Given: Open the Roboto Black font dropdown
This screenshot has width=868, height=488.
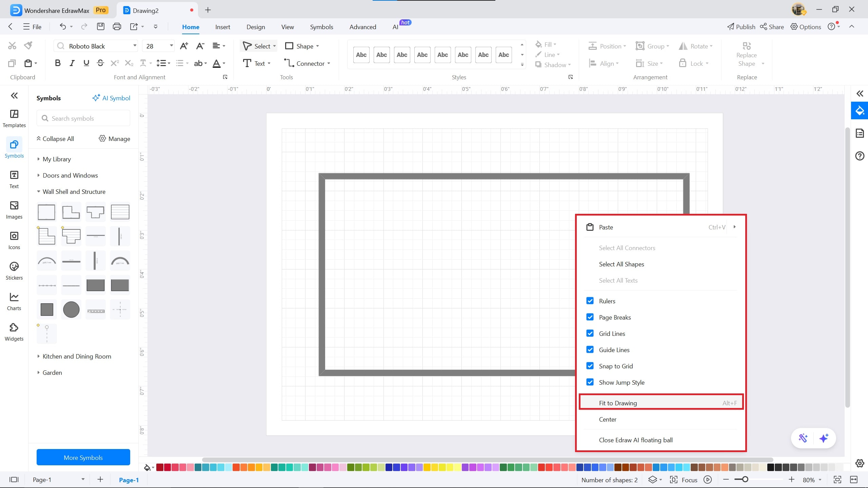Looking at the screenshot, I should 135,46.
